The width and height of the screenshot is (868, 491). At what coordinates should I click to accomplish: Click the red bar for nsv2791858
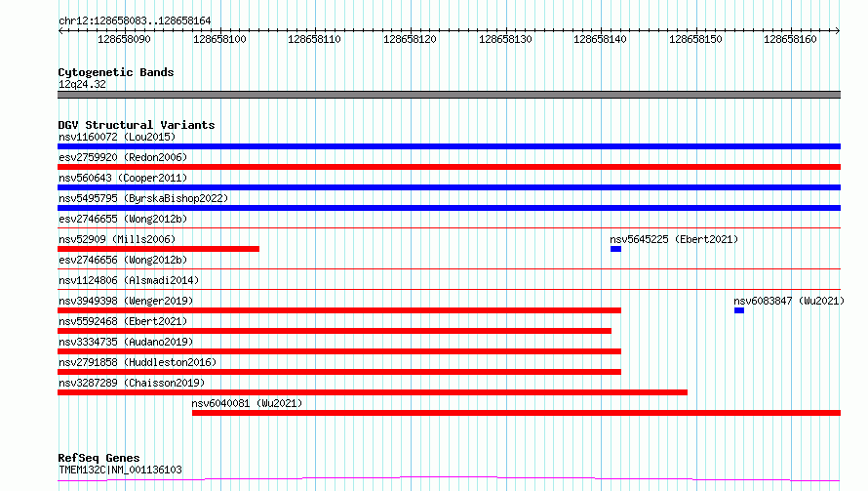(339, 372)
